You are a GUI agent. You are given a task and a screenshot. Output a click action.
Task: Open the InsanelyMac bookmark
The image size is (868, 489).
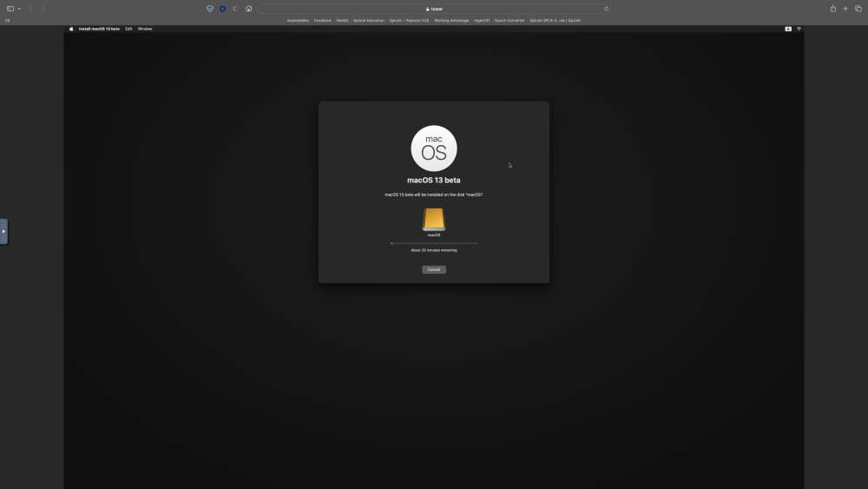pyautogui.click(x=298, y=21)
